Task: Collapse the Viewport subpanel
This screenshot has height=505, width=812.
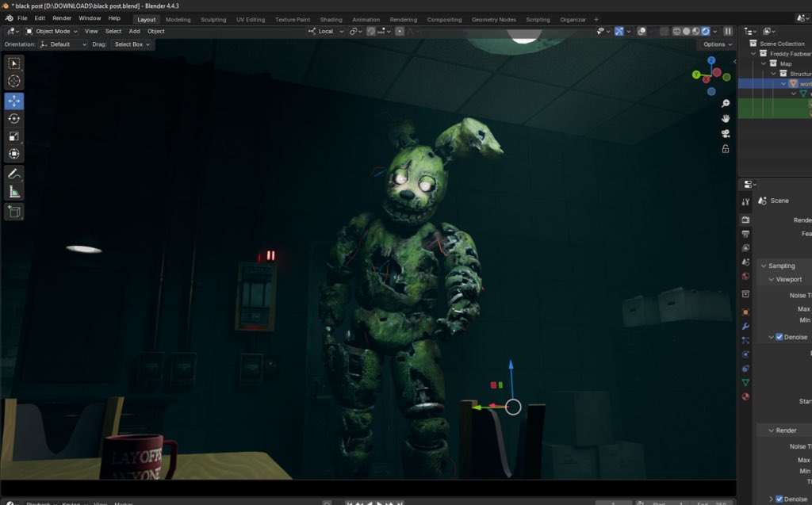Action: 771,279
